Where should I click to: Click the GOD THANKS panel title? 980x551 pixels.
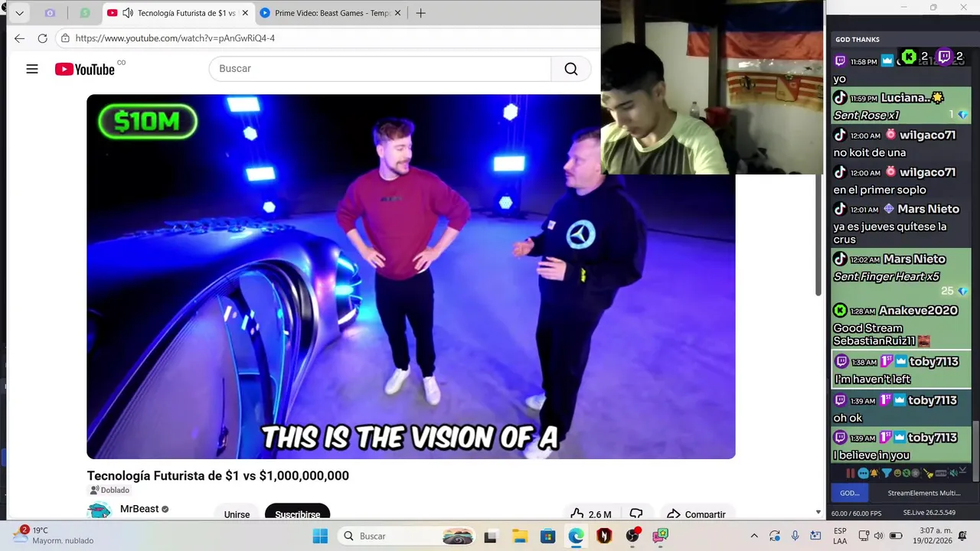[x=857, y=39]
